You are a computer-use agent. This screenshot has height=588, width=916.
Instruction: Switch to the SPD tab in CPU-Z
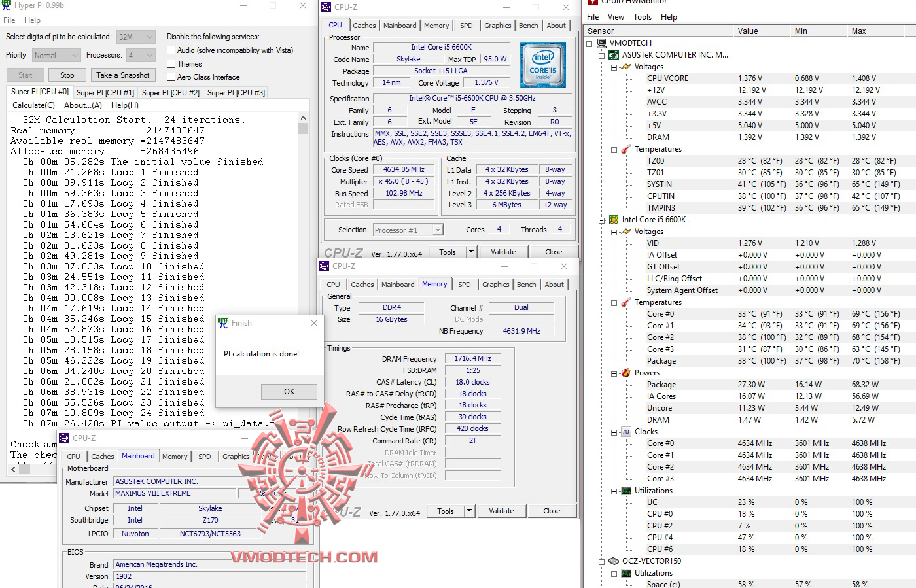pyautogui.click(x=466, y=25)
